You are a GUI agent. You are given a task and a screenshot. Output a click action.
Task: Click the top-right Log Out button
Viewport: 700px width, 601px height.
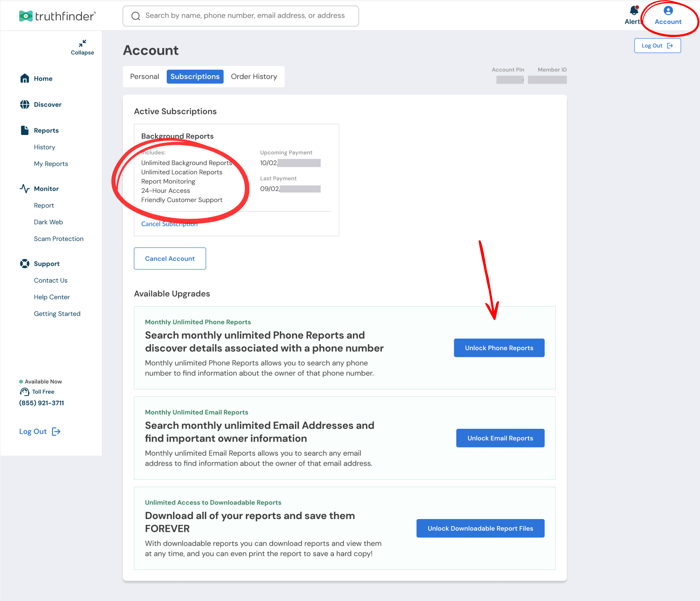tap(657, 46)
